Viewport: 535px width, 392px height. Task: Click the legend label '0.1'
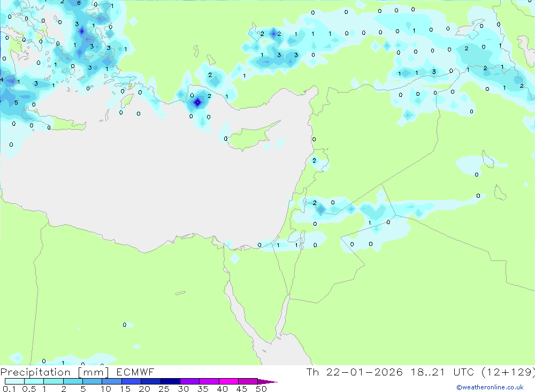coord(9,389)
